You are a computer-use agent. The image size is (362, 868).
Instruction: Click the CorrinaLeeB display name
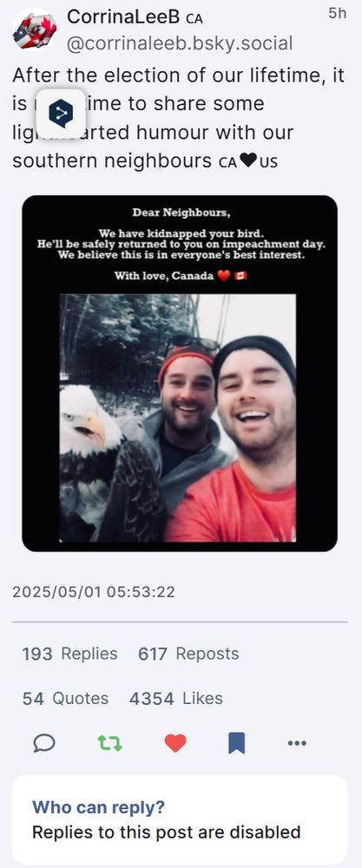123,17
